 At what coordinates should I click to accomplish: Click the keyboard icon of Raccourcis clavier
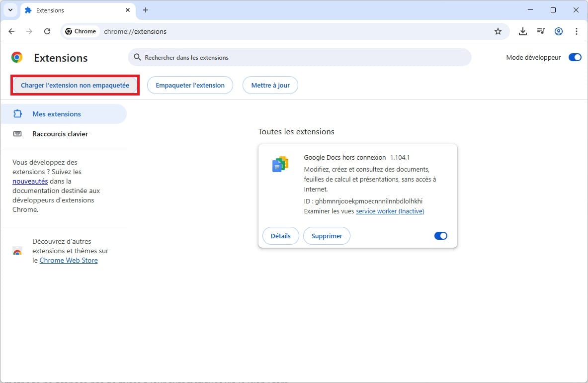(x=17, y=134)
